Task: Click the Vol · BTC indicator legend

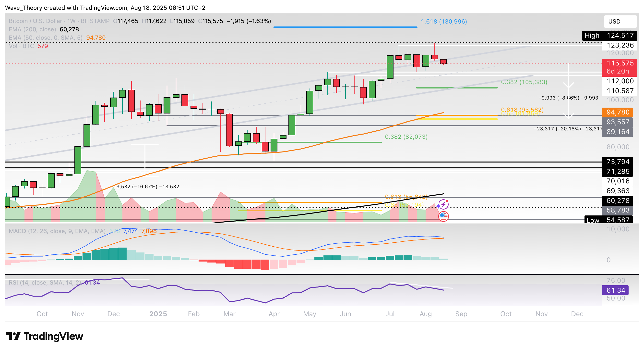Action: coord(21,46)
